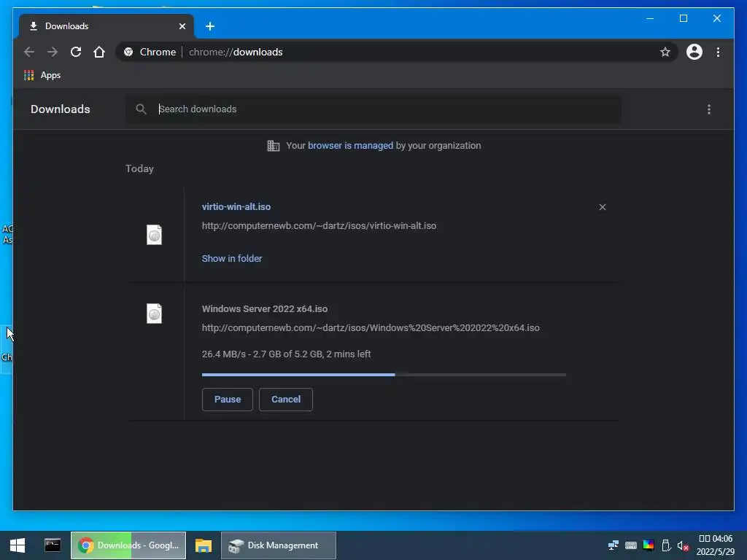Image resolution: width=747 pixels, height=560 pixels.
Task: Click the safely remove hardware USB icon
Action: (x=666, y=545)
